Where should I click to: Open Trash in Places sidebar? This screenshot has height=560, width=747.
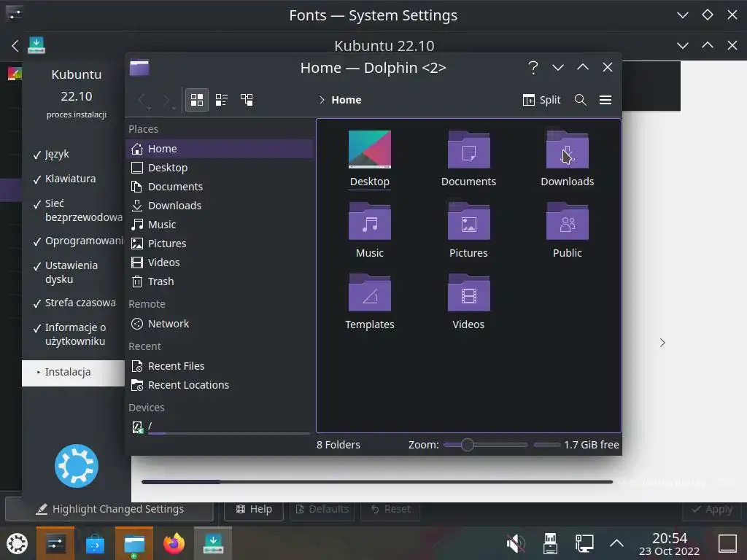(219, 281)
